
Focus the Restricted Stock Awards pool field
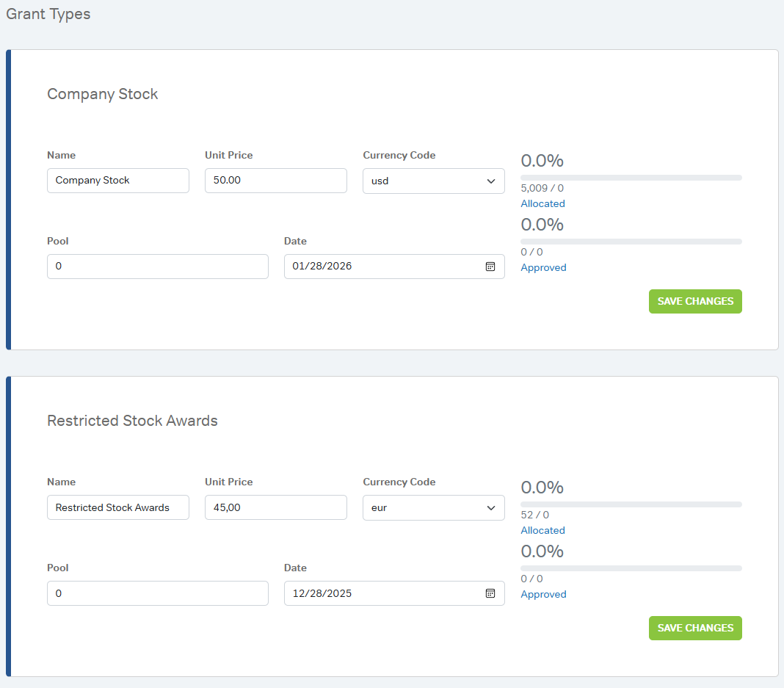[x=157, y=593]
